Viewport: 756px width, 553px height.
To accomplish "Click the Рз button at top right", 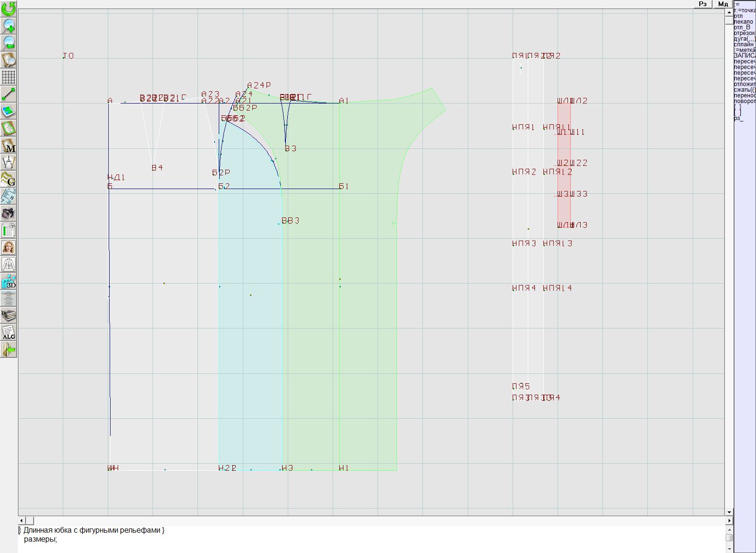I will [x=703, y=4].
